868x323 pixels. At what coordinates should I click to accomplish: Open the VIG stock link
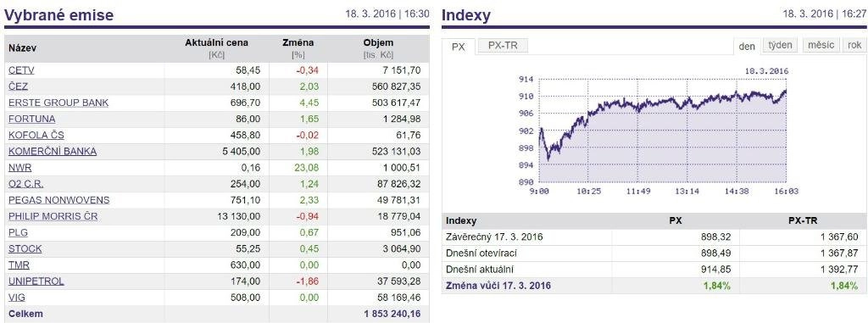pyautogui.click(x=17, y=298)
